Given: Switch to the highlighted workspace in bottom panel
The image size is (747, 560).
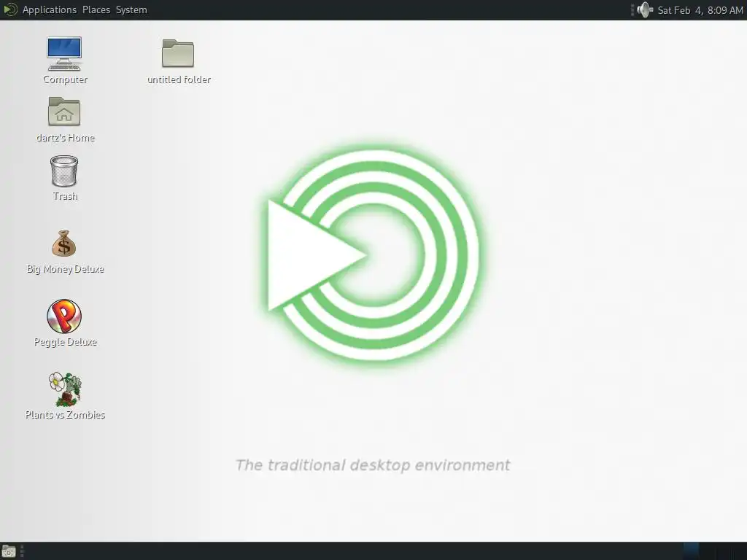Looking at the screenshot, I should coord(692,551).
